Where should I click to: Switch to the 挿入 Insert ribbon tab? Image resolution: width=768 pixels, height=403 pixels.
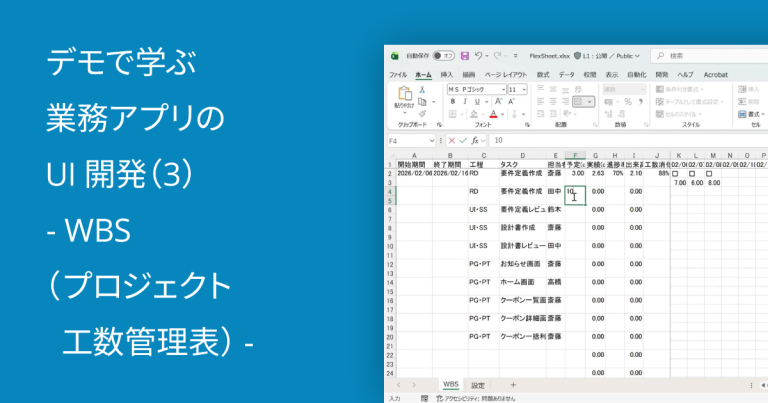[447, 75]
